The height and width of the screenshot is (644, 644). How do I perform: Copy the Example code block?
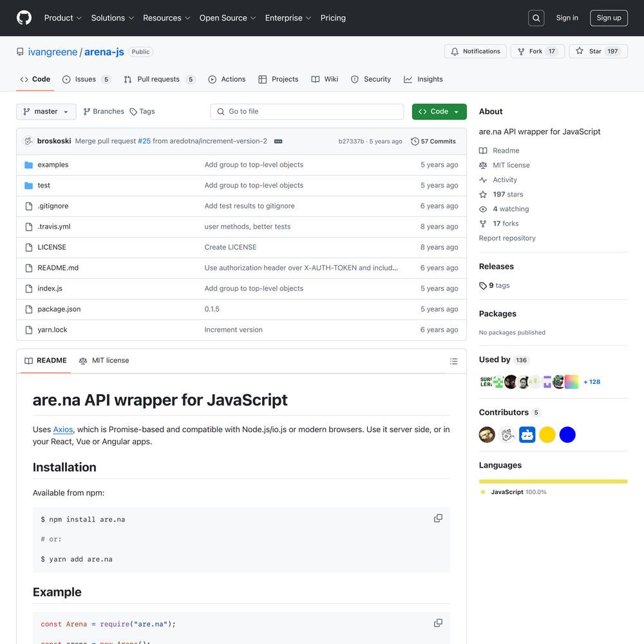tap(438, 623)
